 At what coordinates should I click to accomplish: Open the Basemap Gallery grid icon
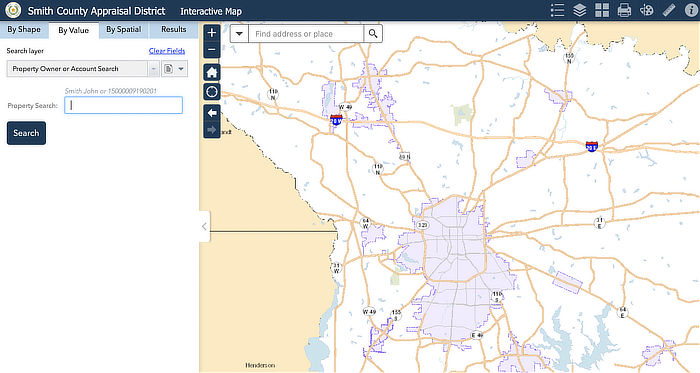click(602, 10)
